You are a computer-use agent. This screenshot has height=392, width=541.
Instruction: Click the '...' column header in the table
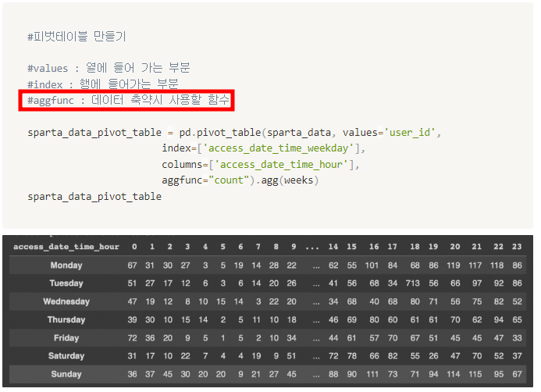pos(312,247)
